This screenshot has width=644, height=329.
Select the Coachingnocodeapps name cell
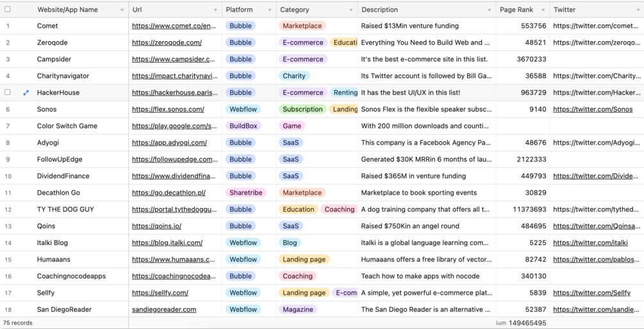coord(71,276)
